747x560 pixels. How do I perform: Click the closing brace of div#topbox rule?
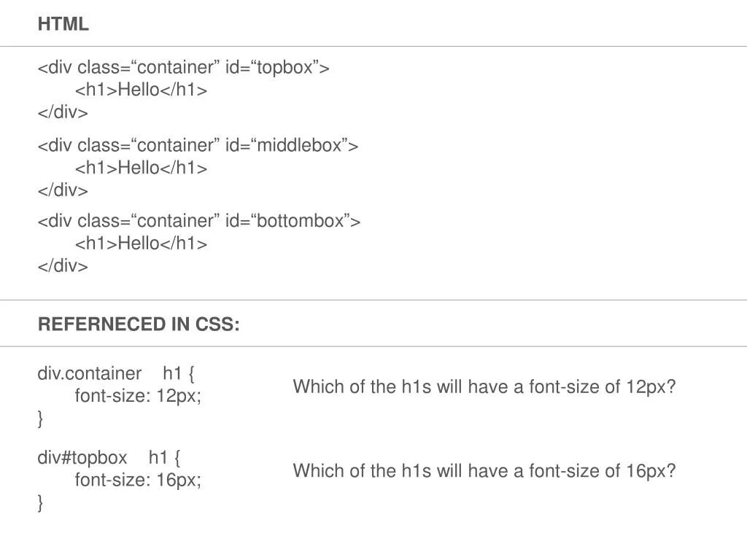tap(41, 503)
